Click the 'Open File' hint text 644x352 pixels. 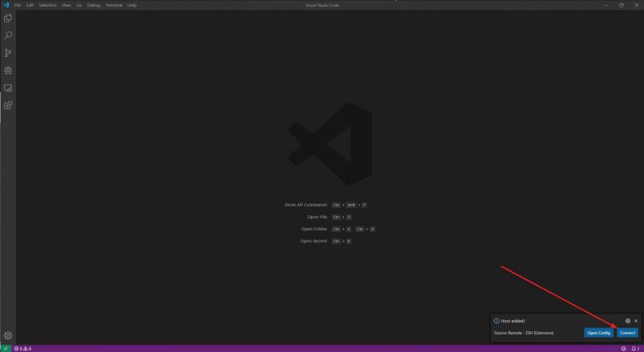[317, 217]
